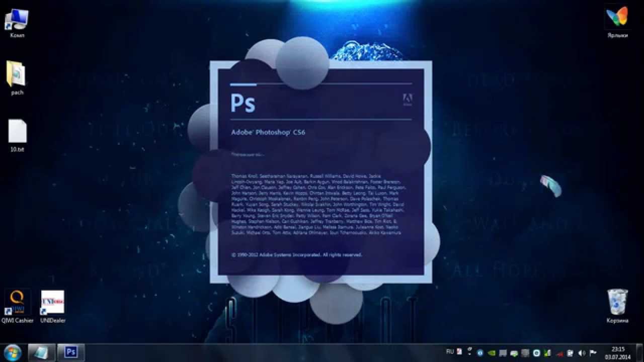Switch the RU input language indicator

pyautogui.click(x=450, y=352)
